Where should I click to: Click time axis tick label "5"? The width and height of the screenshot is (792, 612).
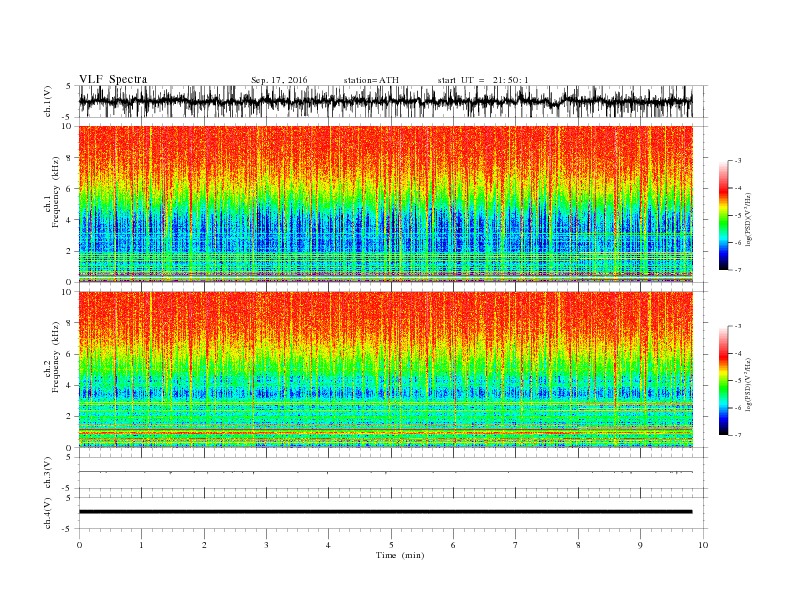click(x=391, y=545)
